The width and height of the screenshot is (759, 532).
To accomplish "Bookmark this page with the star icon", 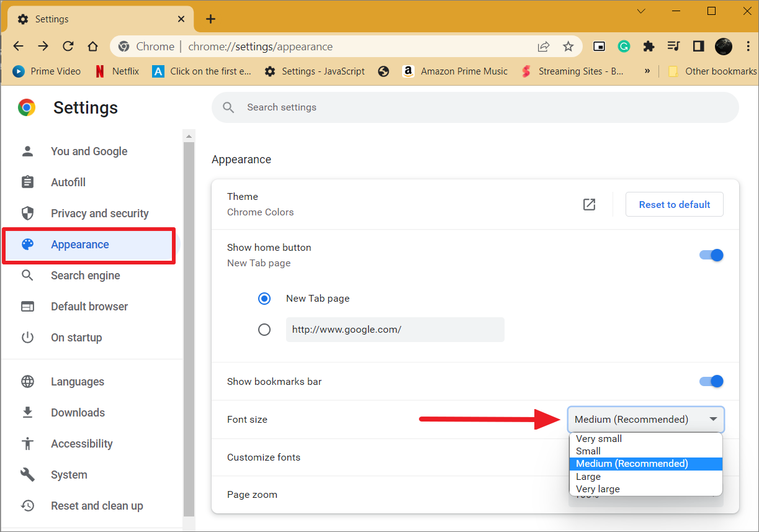I will tap(568, 47).
